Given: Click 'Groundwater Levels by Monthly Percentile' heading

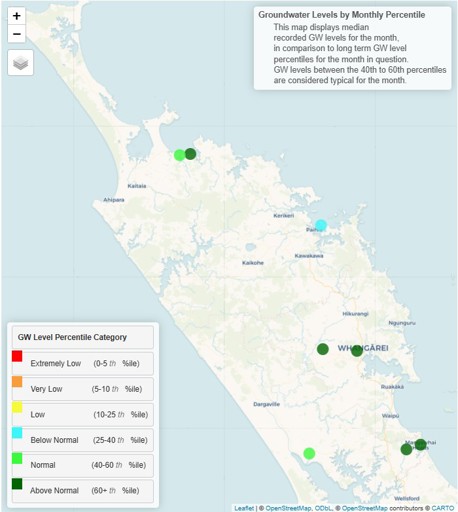Looking at the screenshot, I should point(342,15).
